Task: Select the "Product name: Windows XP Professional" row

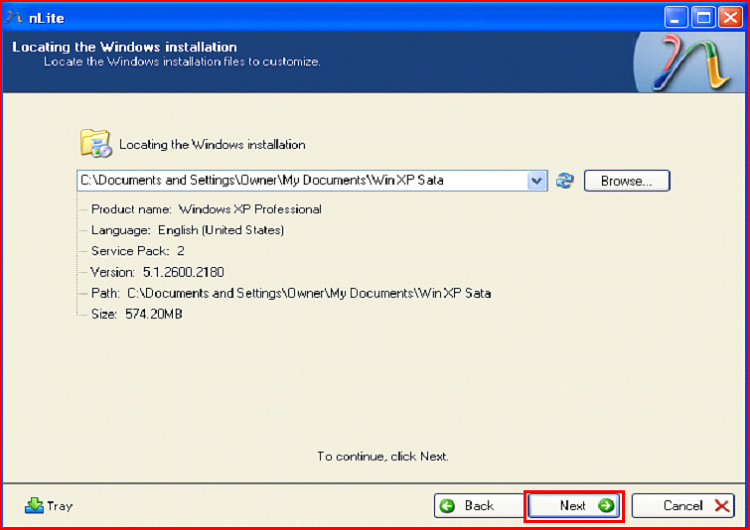Action: 206,209
